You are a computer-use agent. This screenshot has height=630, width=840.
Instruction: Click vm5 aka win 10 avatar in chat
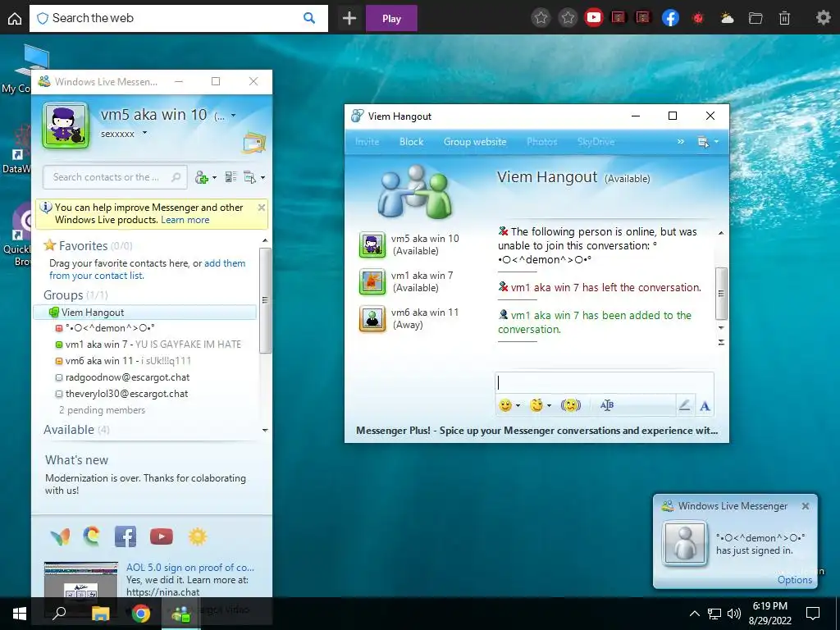(372, 244)
